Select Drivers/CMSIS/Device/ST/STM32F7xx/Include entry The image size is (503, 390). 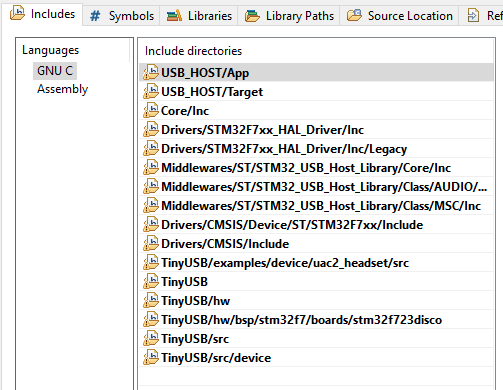click(316, 225)
